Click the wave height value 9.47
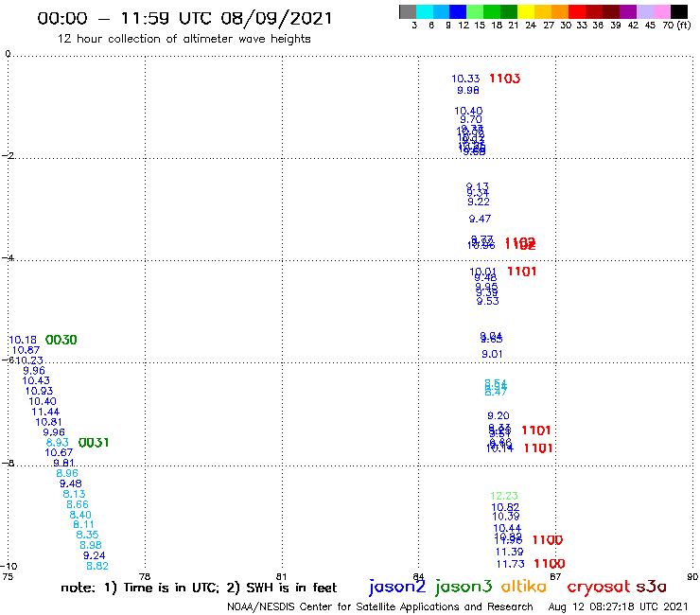The image size is (700, 615). (x=480, y=219)
